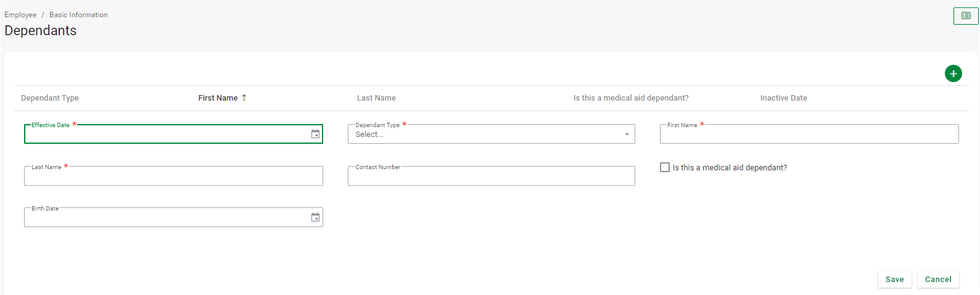Sort by Dependant Type column header

click(x=50, y=98)
